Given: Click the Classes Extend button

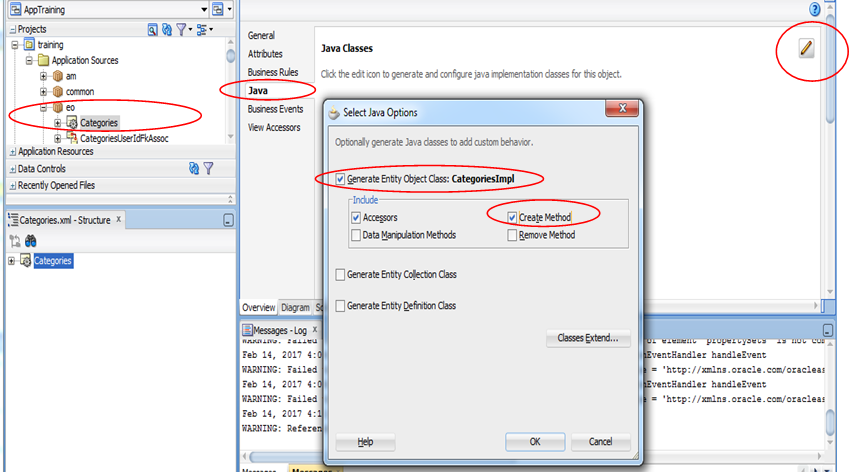Looking at the screenshot, I should [x=588, y=339].
